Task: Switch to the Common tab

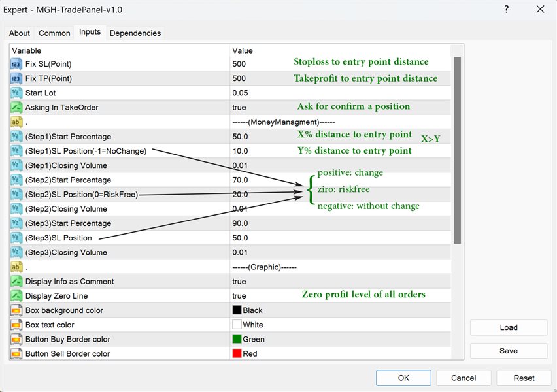Action: click(54, 33)
